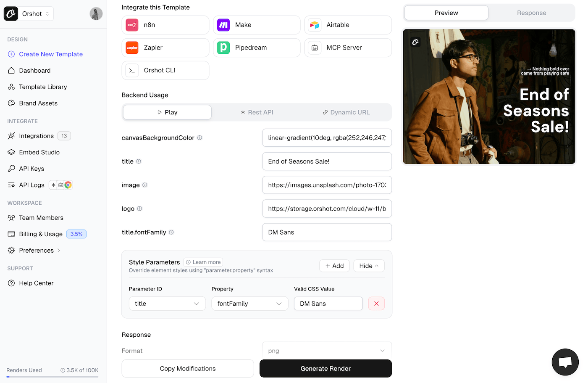The image size is (588, 383).
Task: Switch to the Rest API tab
Action: (257, 112)
